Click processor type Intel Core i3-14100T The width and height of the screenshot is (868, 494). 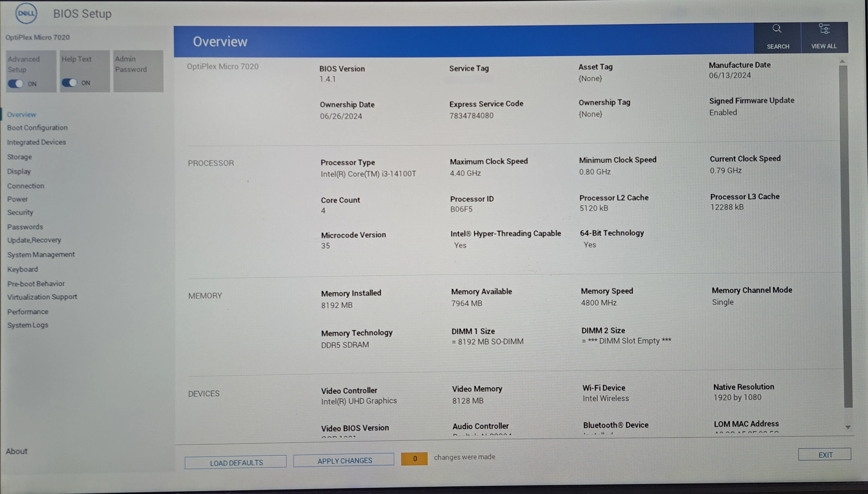click(368, 174)
